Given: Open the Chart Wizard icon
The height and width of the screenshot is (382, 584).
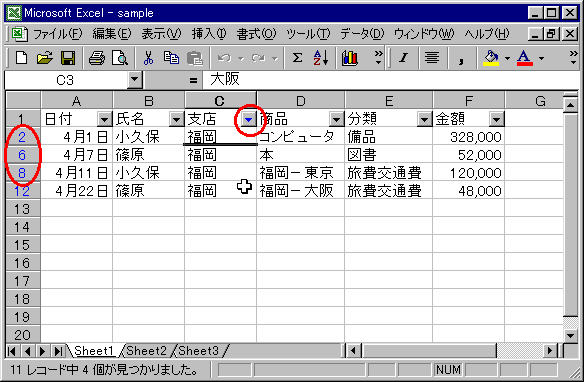Looking at the screenshot, I should (x=350, y=58).
